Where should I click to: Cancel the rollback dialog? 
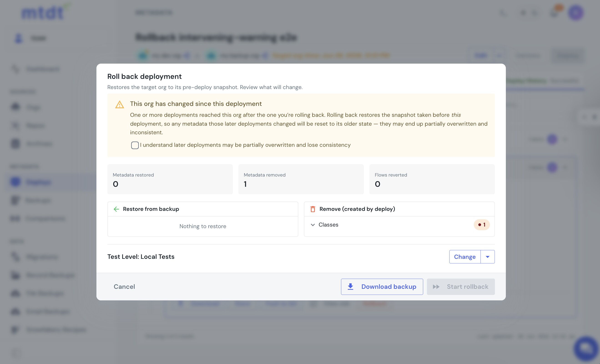pyautogui.click(x=124, y=287)
